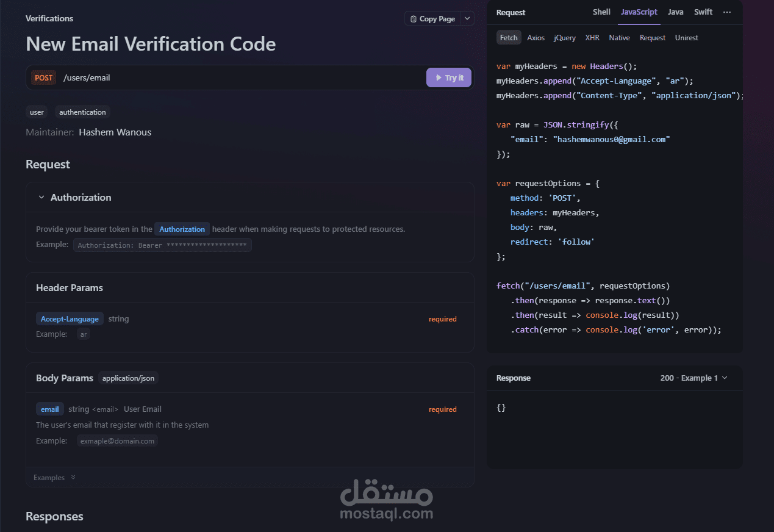774x532 pixels.
Task: Click the Response panel title
Action: [x=514, y=378]
